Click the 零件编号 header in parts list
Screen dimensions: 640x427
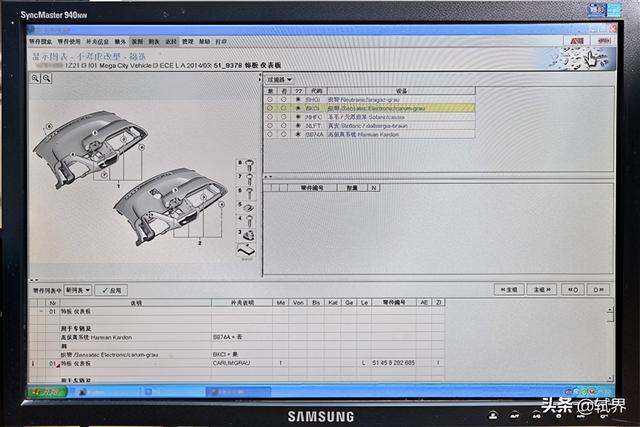[x=394, y=302]
